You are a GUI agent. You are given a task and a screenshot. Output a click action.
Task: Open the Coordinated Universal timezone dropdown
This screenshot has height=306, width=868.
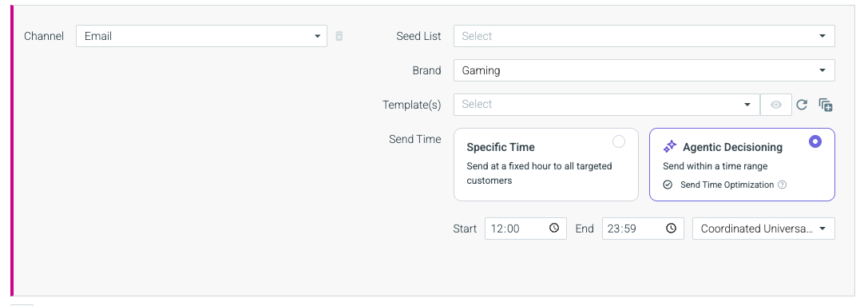coord(763,229)
